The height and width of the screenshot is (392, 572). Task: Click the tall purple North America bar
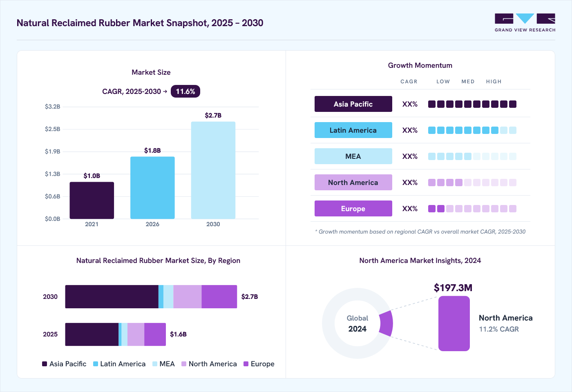tap(454, 323)
